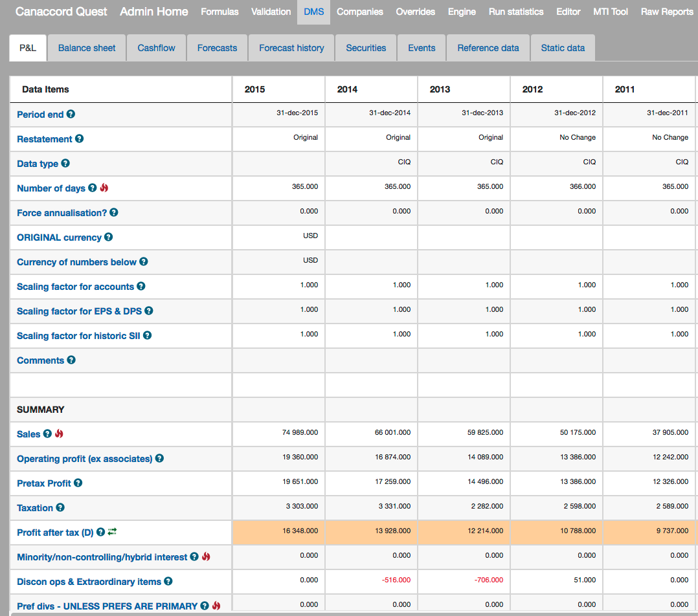698x616 pixels.
Task: Go to Admin Home
Action: pos(154,12)
